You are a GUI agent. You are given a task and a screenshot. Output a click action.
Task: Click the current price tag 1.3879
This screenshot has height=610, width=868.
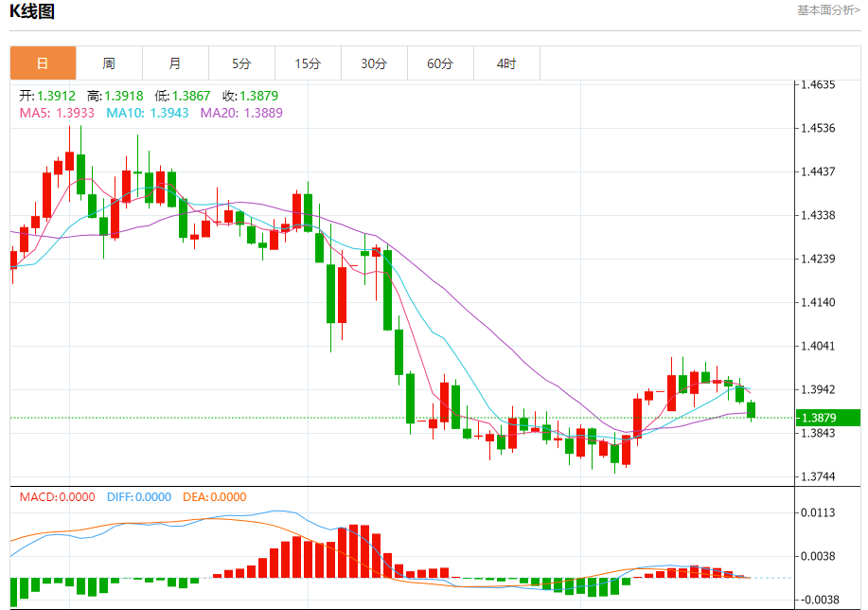[x=828, y=418]
